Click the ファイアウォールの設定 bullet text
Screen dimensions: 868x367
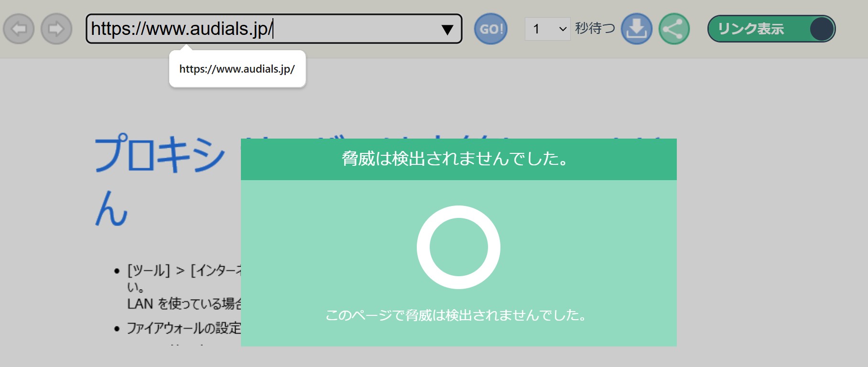(184, 328)
